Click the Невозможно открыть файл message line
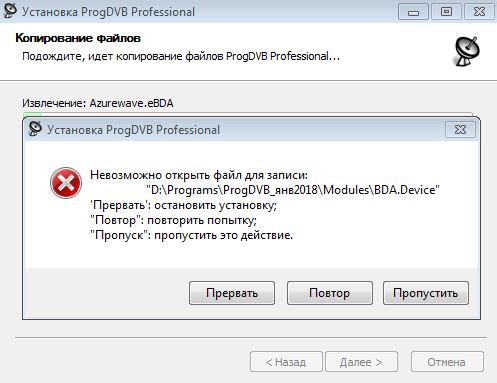This screenshot has height=383, width=497. 199,175
